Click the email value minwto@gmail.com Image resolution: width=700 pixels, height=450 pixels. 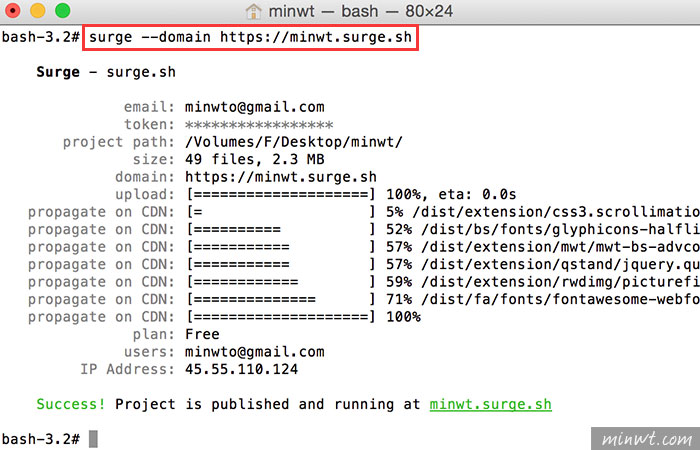click(x=254, y=107)
